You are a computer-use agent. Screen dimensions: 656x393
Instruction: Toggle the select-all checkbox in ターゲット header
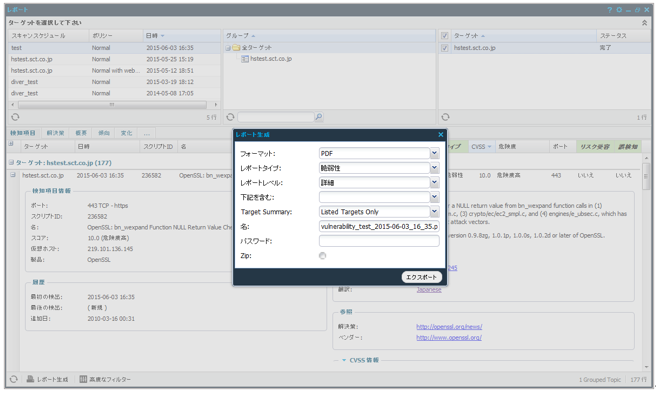point(445,36)
